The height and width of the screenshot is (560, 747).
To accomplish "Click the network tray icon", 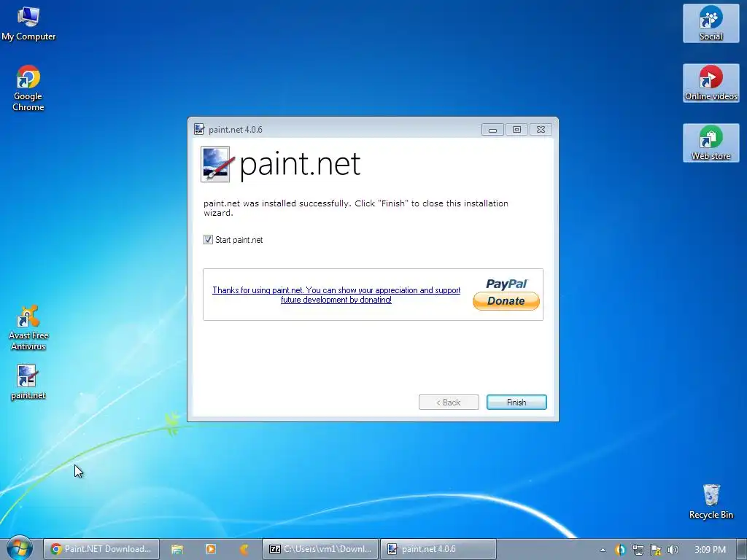I will (x=638, y=550).
